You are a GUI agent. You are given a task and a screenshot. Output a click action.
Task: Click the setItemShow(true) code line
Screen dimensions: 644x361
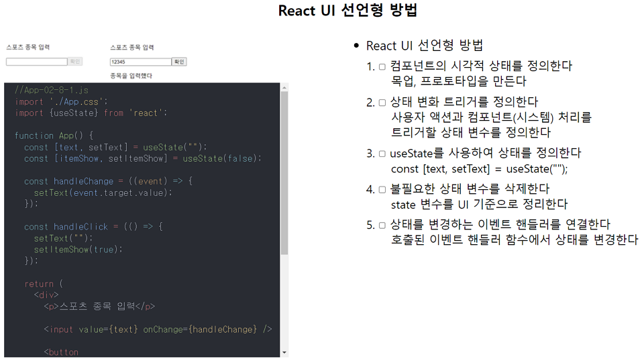point(78,250)
